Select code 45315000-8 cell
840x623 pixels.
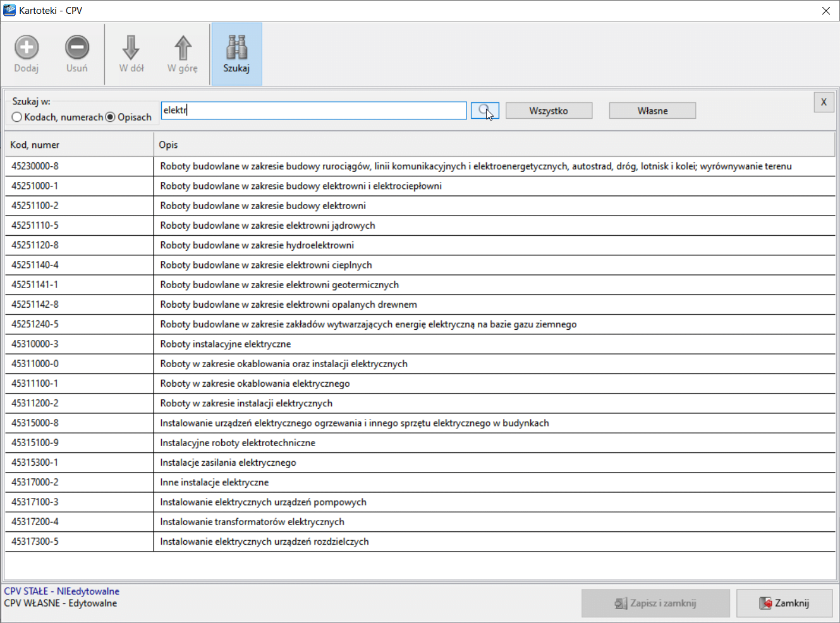point(79,423)
